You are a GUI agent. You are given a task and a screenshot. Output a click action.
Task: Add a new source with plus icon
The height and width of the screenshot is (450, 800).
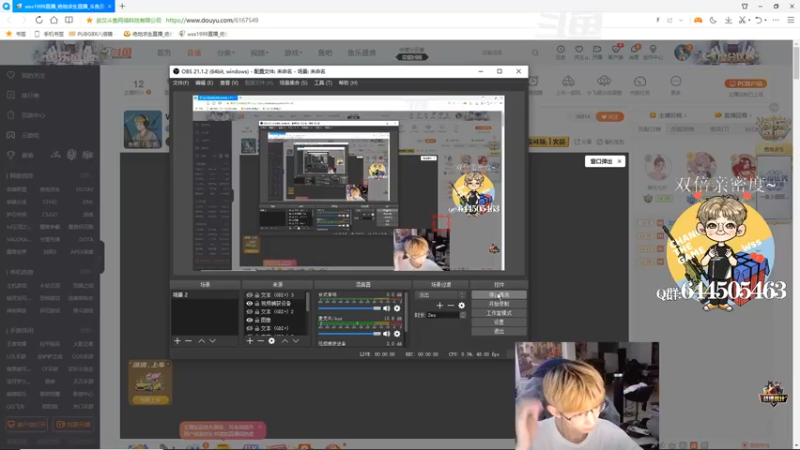coord(249,340)
